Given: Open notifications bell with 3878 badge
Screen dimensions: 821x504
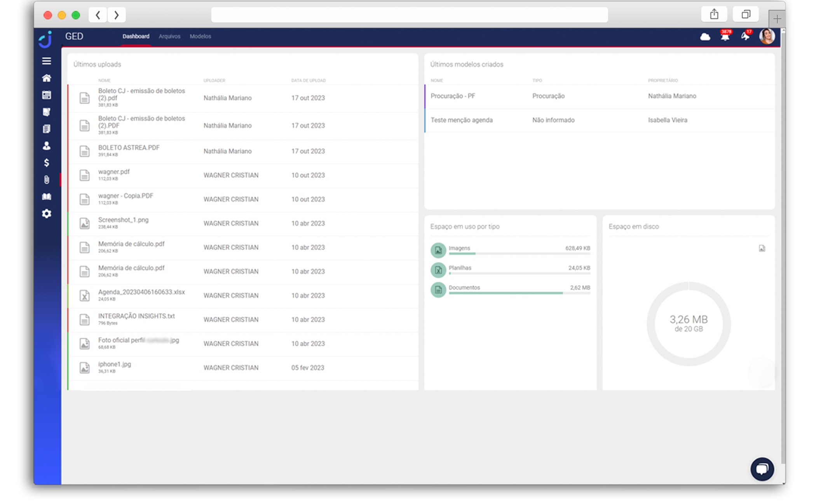Looking at the screenshot, I should tap(725, 36).
